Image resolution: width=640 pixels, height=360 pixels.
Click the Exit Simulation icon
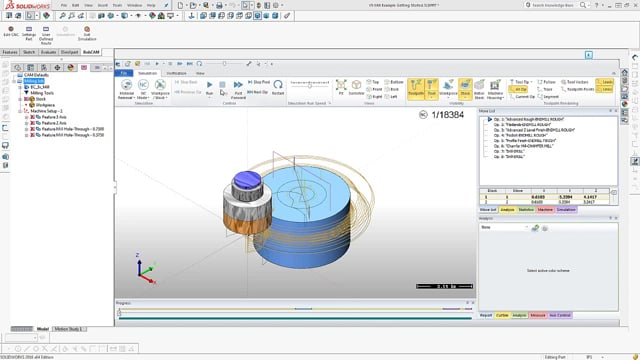tap(87, 33)
